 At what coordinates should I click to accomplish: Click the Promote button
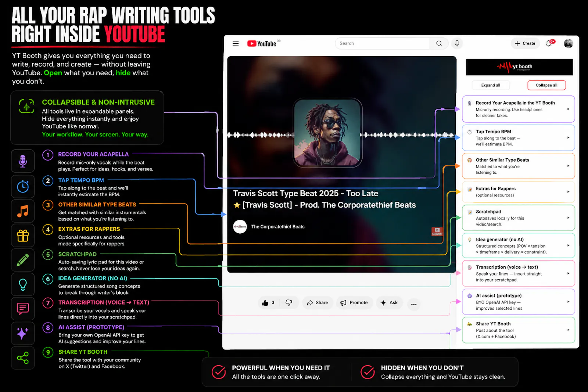tap(354, 303)
